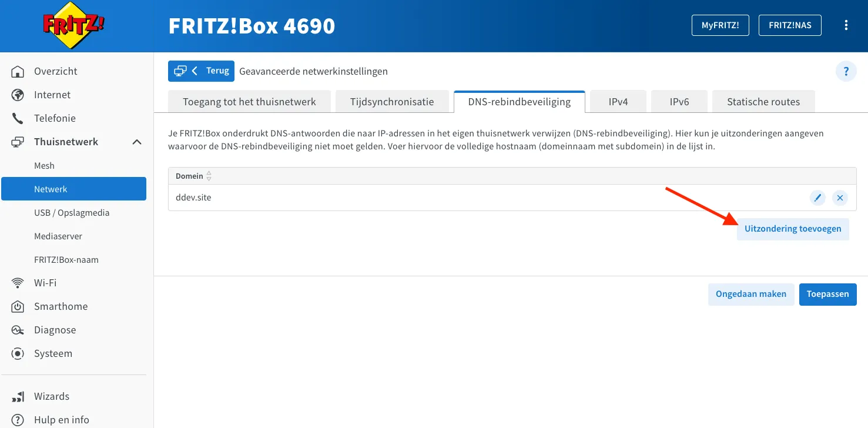Click the Smarthome icon
This screenshot has height=428, width=868.
tap(18, 306)
